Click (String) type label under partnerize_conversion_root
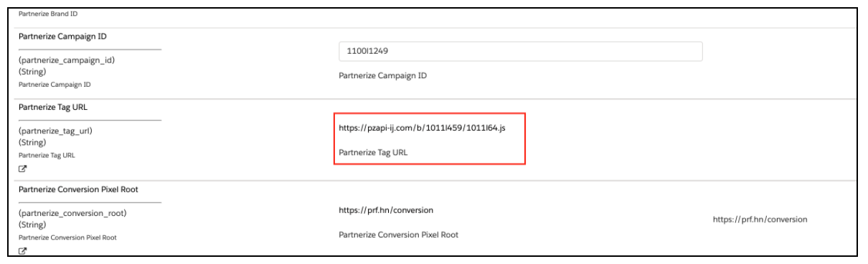The image size is (868, 264). pos(32,225)
